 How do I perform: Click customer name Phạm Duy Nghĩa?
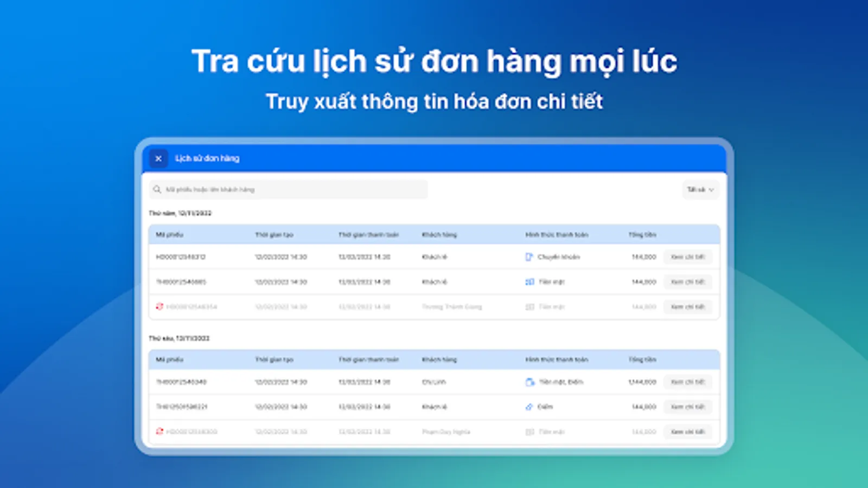coord(446,432)
